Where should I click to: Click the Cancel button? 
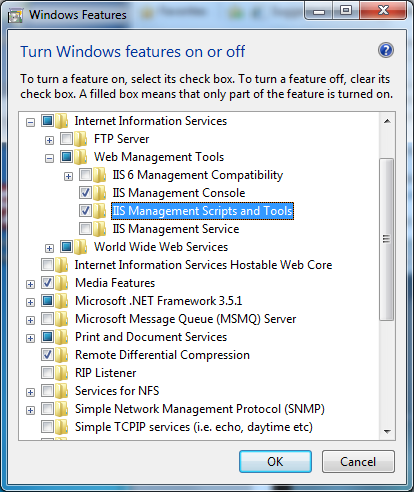click(x=358, y=462)
